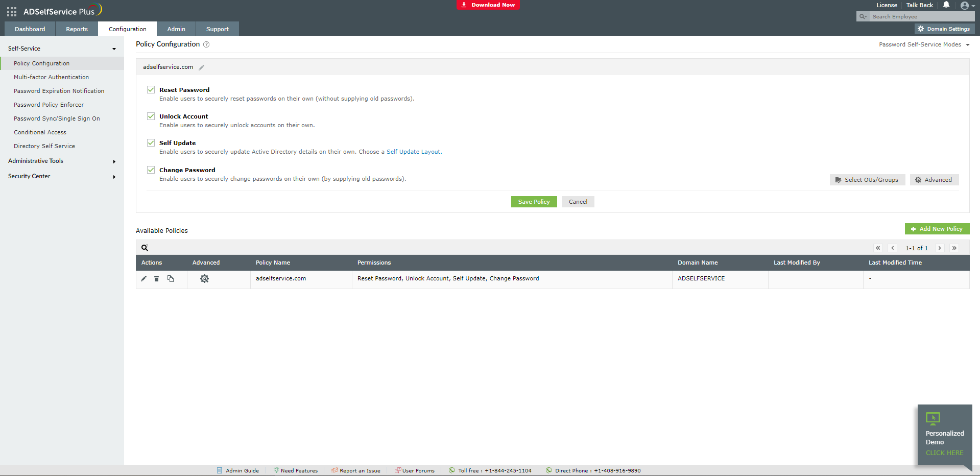Open the notifications bell icon
980x476 pixels.
tap(946, 5)
